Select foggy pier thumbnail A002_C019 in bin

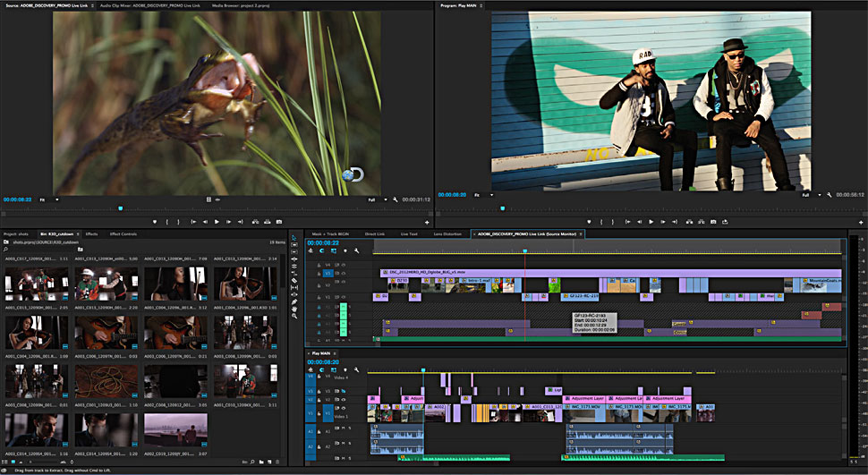point(176,429)
